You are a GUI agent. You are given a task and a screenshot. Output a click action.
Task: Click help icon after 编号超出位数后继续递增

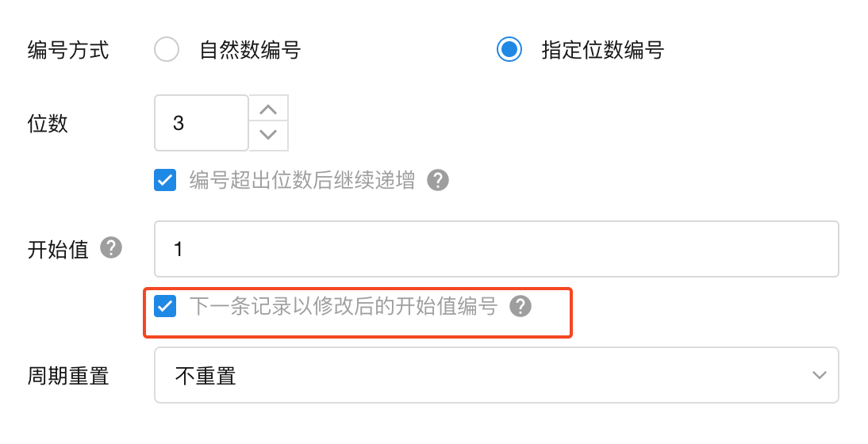[438, 181]
